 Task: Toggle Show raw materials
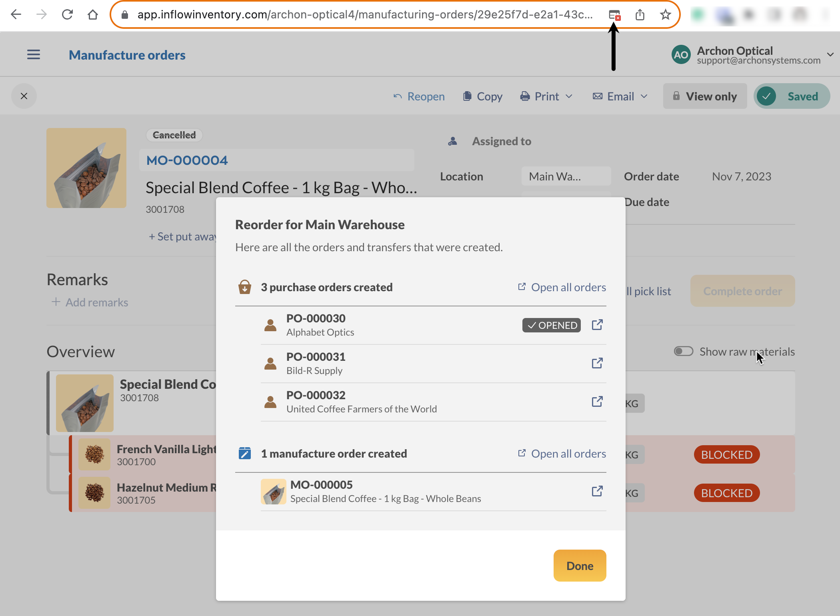pyautogui.click(x=683, y=351)
